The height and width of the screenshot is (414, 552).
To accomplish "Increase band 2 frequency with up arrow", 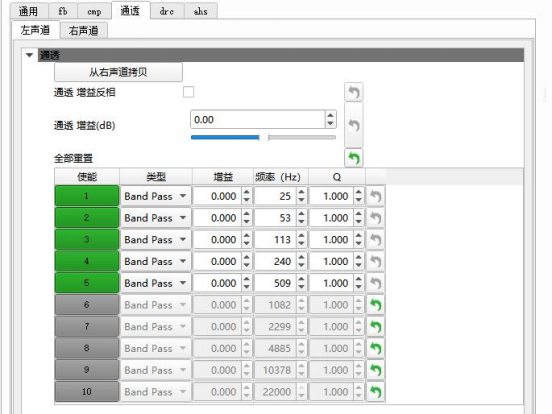I will [x=301, y=214].
